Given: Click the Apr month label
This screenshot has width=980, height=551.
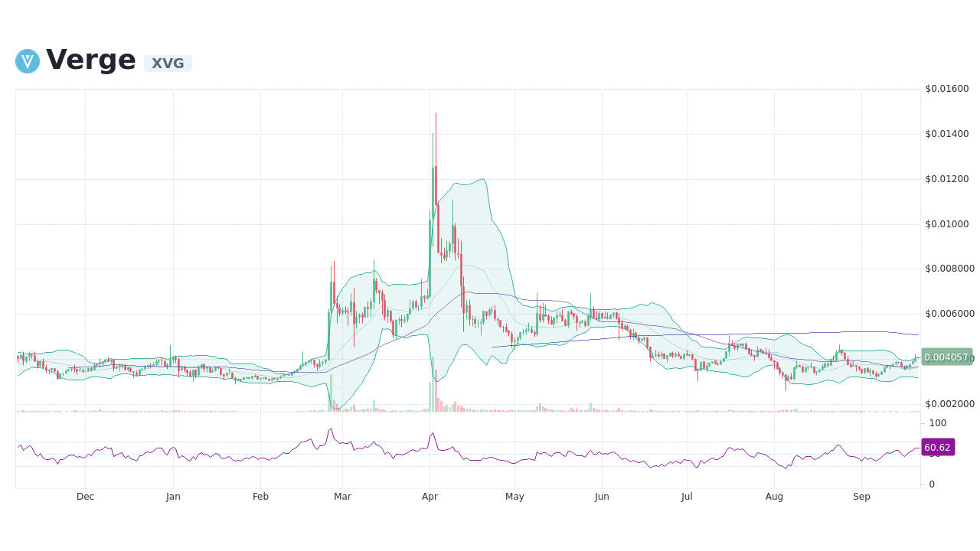Looking at the screenshot, I should click(430, 497).
